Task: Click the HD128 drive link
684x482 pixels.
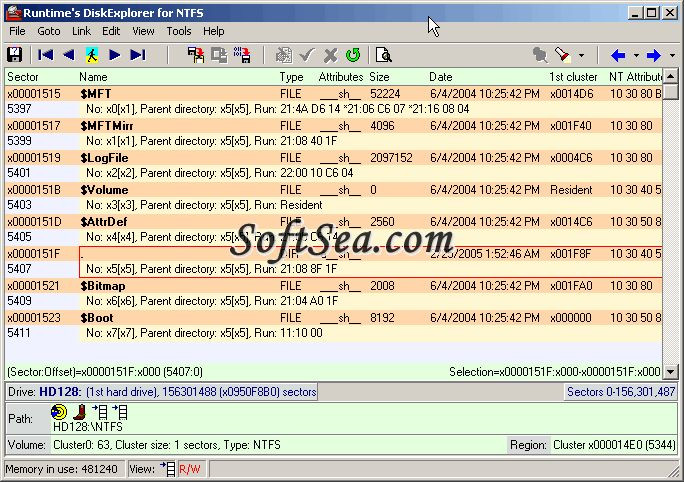Action: [60, 392]
